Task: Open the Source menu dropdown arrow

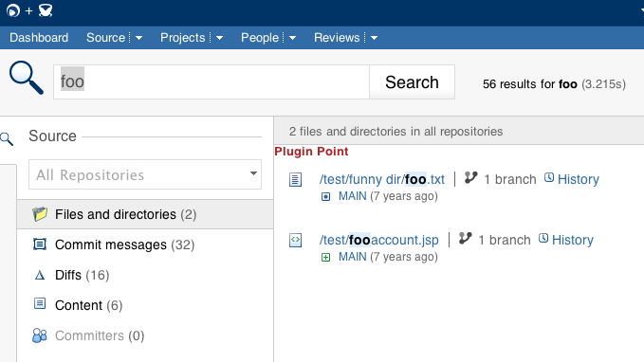Action: 138,38
